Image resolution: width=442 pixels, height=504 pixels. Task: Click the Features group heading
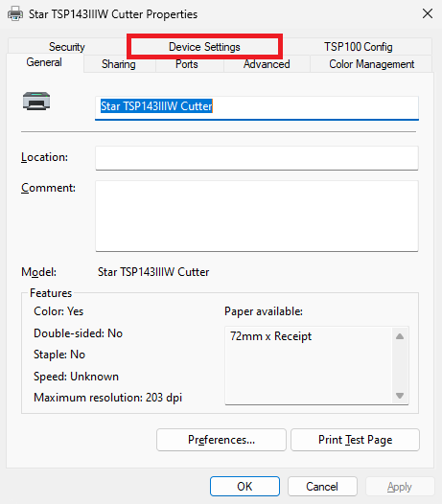point(51,293)
